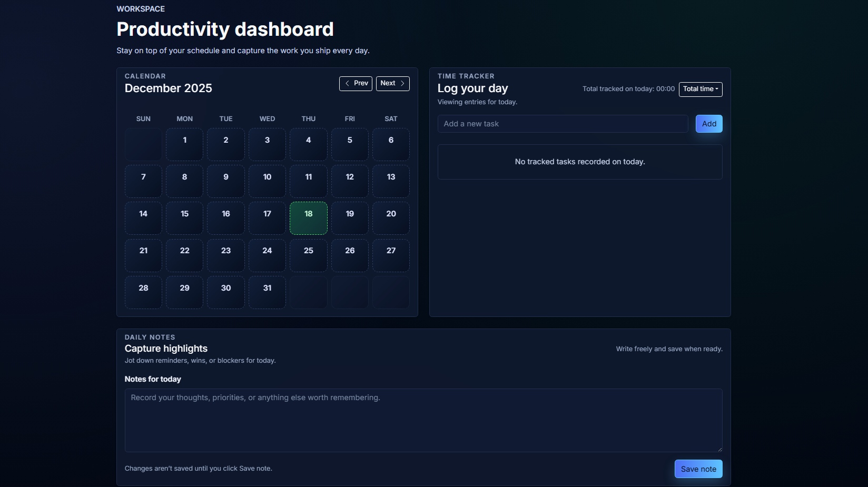Viewport: 868px width, 487px height.
Task: Select December 10 on the calendar
Action: pos(267,181)
